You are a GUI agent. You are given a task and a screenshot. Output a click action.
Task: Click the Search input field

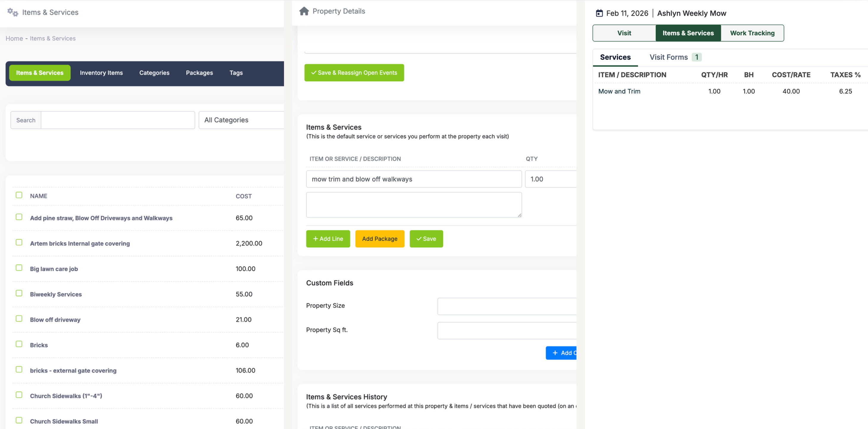(118, 120)
